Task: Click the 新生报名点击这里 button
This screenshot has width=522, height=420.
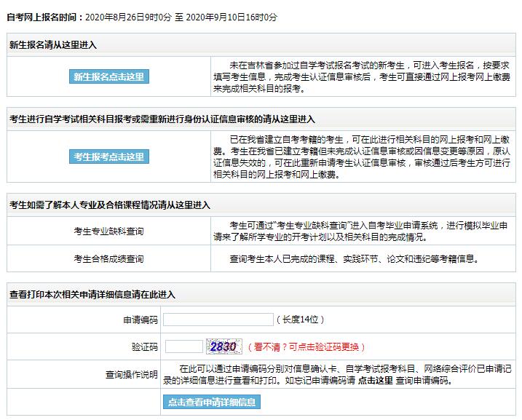Action: click(109, 76)
